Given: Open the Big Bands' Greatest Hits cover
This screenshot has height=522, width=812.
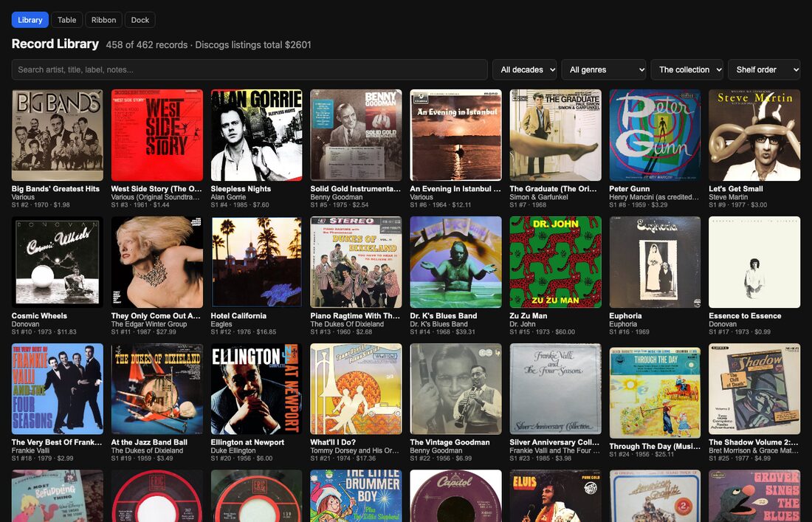Looking at the screenshot, I should pos(58,135).
